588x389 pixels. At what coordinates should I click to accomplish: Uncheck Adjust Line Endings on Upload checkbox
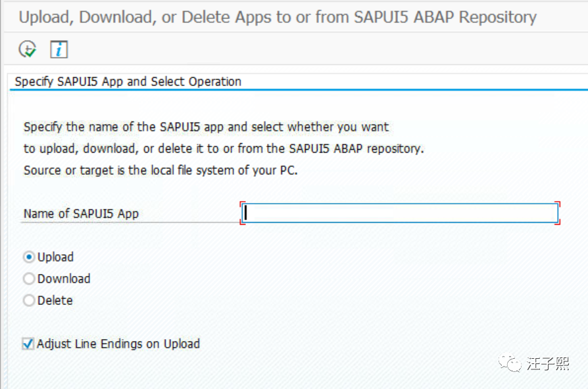click(x=28, y=344)
